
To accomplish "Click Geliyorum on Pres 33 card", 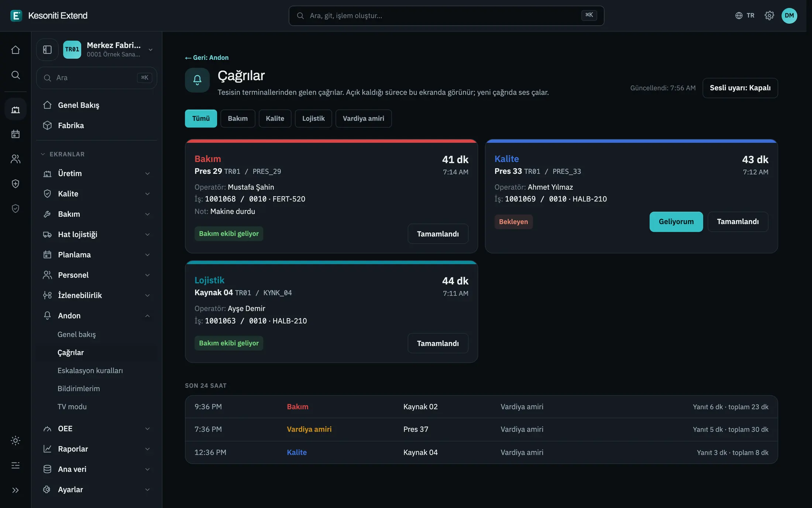I will point(676,222).
